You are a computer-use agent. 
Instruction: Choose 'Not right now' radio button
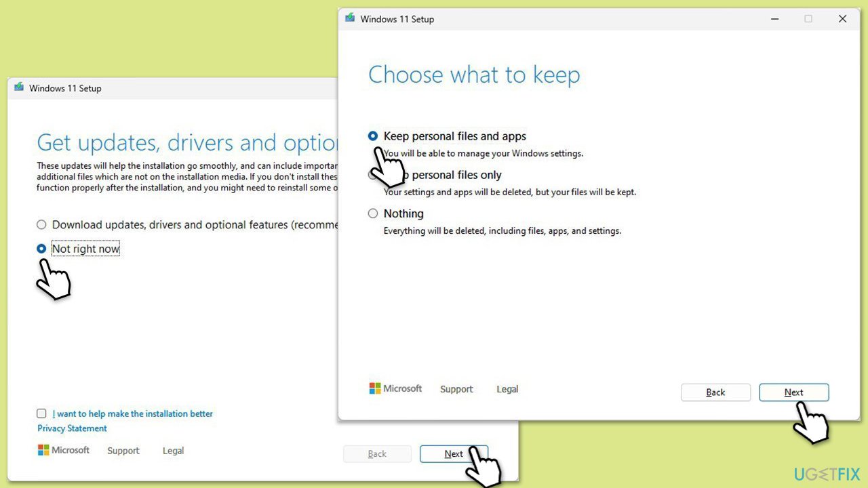[41, 249]
